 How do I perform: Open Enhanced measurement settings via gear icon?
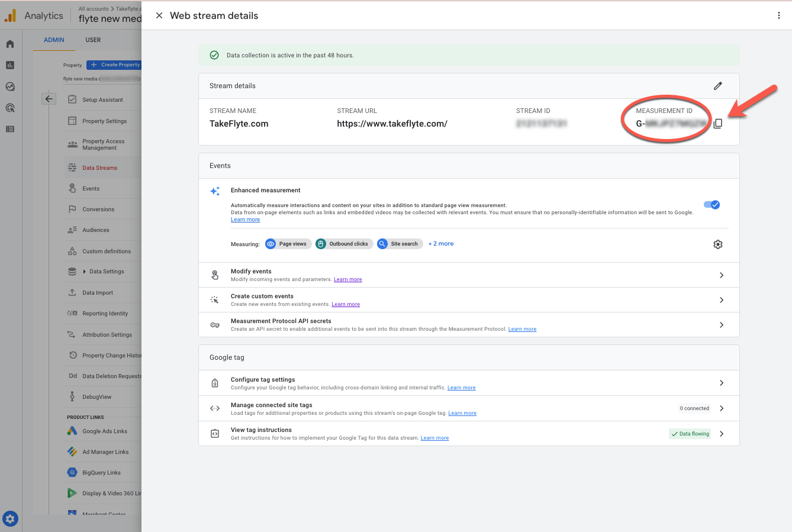coord(717,244)
